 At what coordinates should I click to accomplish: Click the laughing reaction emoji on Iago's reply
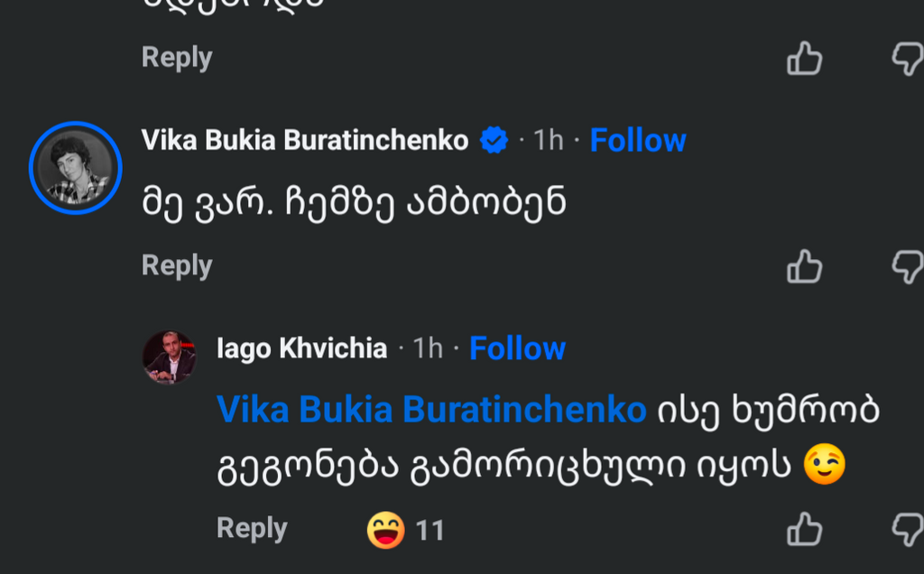tap(385, 530)
